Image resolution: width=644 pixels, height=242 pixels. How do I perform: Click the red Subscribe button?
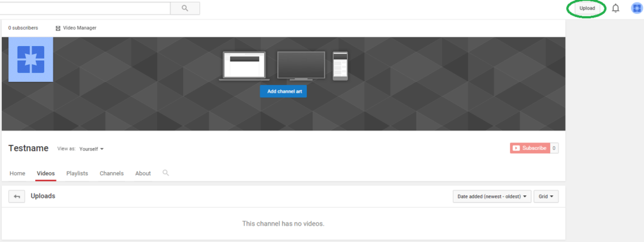point(530,148)
